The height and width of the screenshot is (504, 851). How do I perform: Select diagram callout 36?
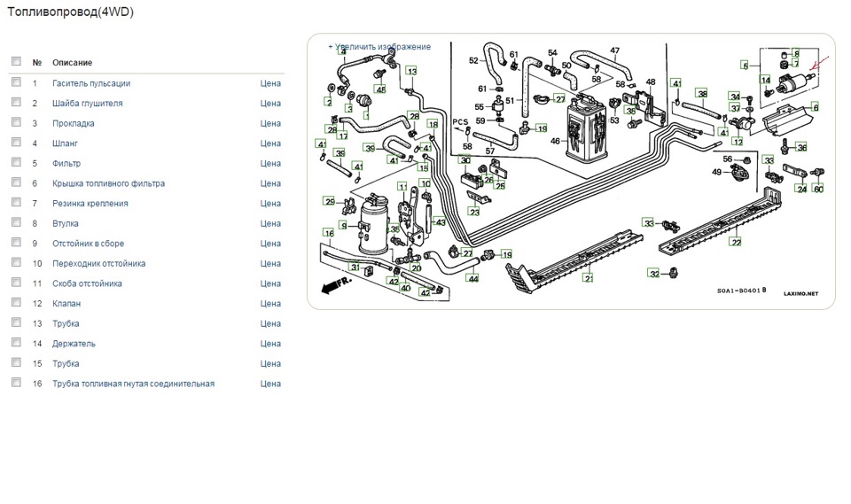(x=802, y=147)
